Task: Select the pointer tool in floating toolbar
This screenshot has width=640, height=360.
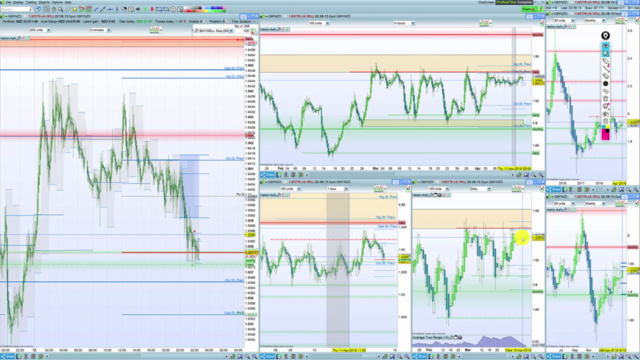Action: point(605,53)
